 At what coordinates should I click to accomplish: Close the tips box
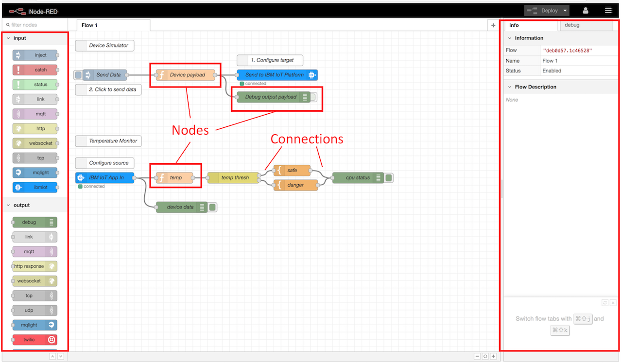coord(613,302)
